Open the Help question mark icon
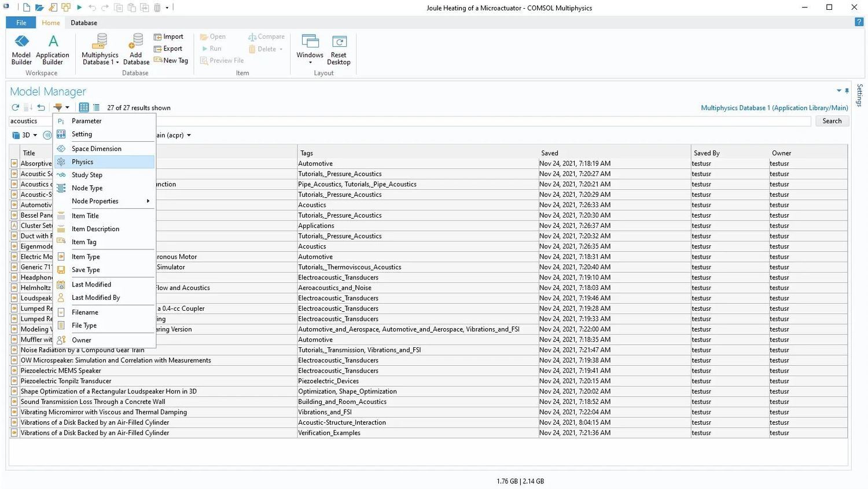Image resolution: width=868 pixels, height=489 pixels. 859,22
